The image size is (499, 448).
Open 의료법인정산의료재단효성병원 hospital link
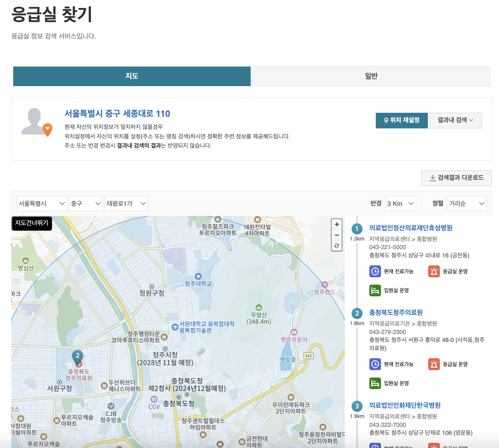pyautogui.click(x=411, y=228)
